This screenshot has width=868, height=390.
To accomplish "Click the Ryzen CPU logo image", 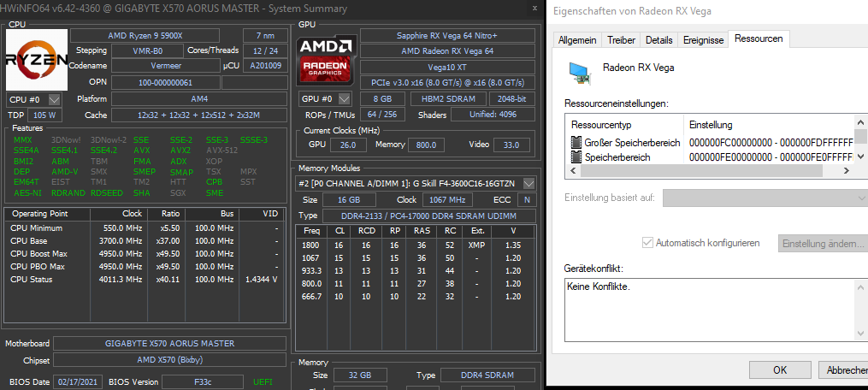I will [x=37, y=59].
